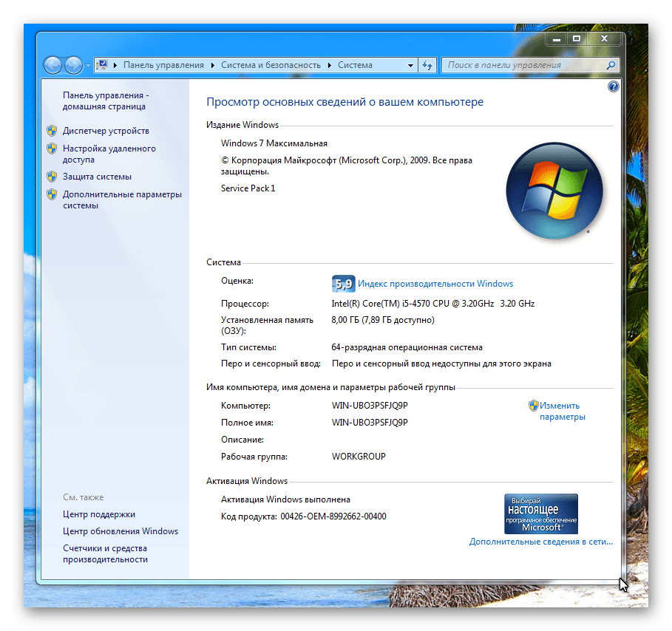This screenshot has height=631, width=672.
Task: Click the Forward navigation arrow button
Action: click(73, 65)
